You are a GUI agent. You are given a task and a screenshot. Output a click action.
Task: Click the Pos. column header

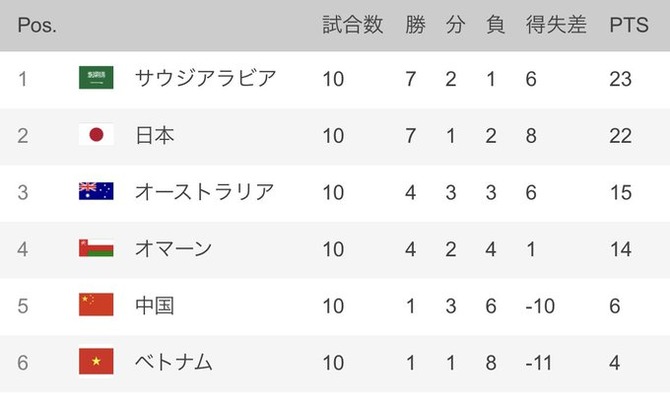pyautogui.click(x=37, y=25)
